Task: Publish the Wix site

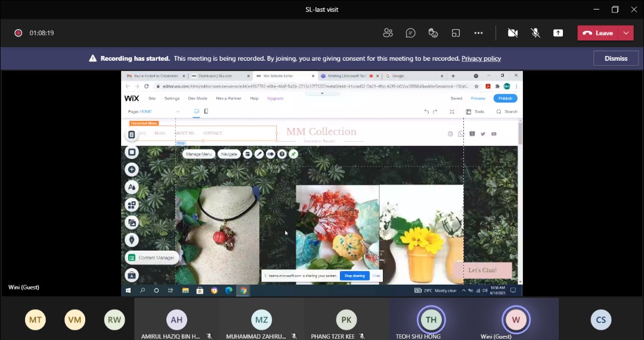Action: pos(505,98)
